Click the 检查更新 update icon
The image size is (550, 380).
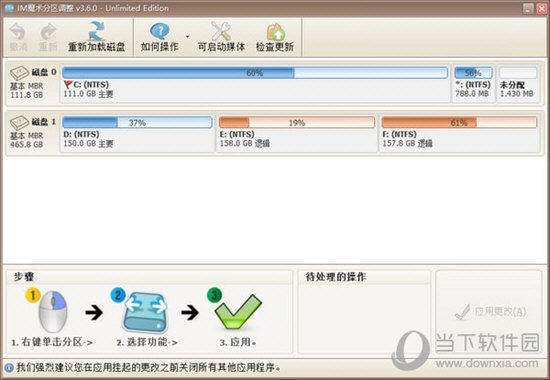pos(275,32)
